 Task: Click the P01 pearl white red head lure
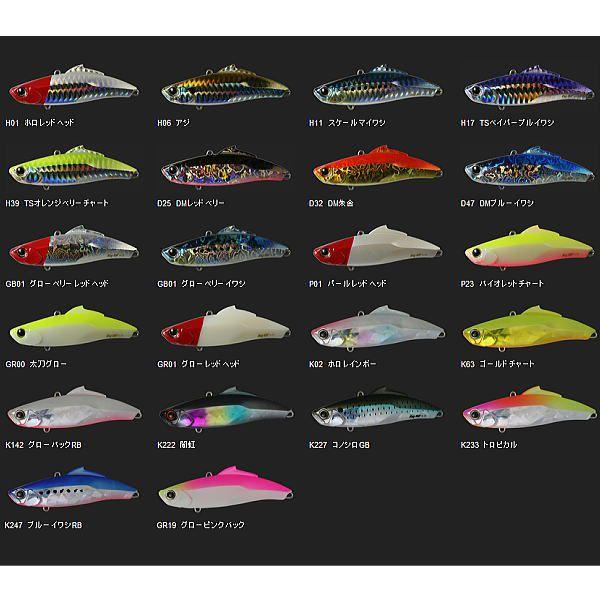tap(377, 247)
